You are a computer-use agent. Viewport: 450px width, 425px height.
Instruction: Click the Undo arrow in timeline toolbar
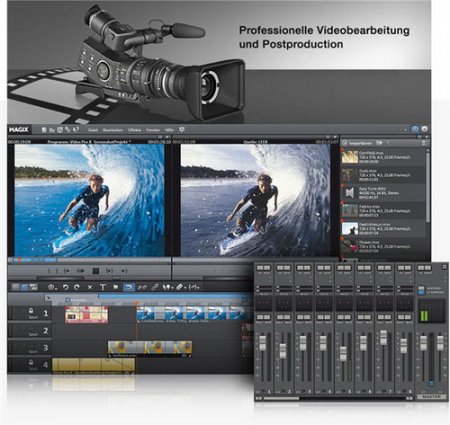click(x=65, y=287)
